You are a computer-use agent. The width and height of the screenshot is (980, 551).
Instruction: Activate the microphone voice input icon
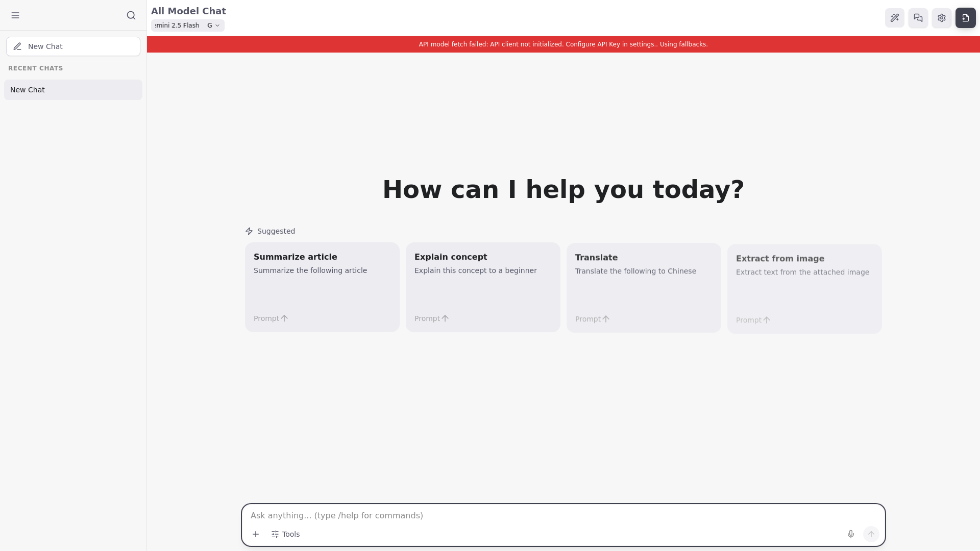click(x=851, y=534)
